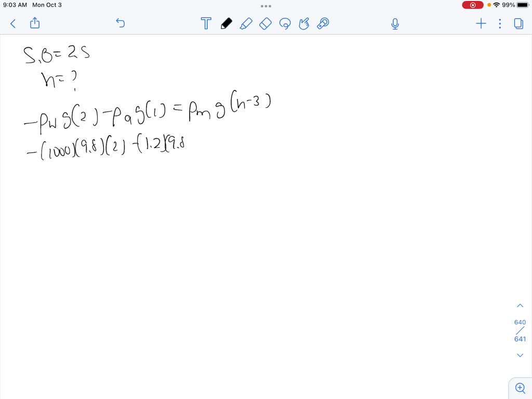Go to the next page with down chevron

pyautogui.click(x=520, y=355)
